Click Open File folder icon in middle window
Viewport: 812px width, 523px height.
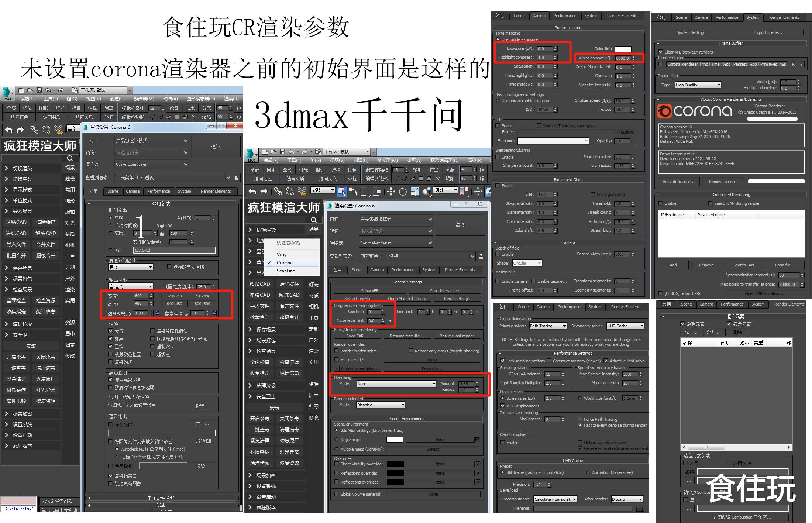[273, 152]
